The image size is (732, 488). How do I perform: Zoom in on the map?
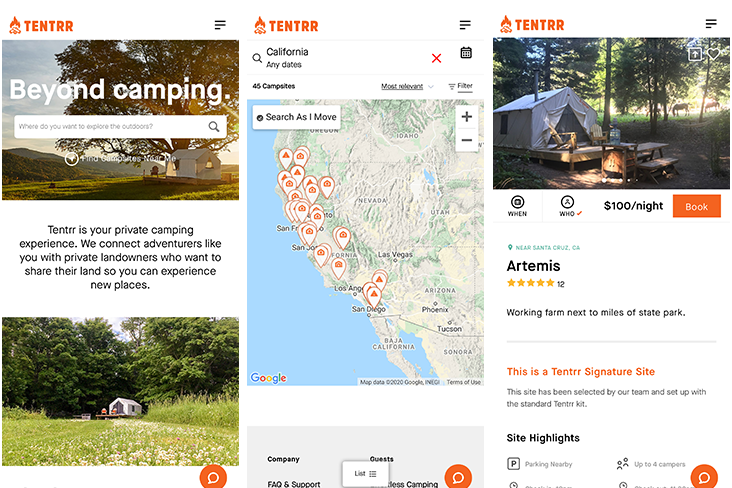[x=466, y=117]
